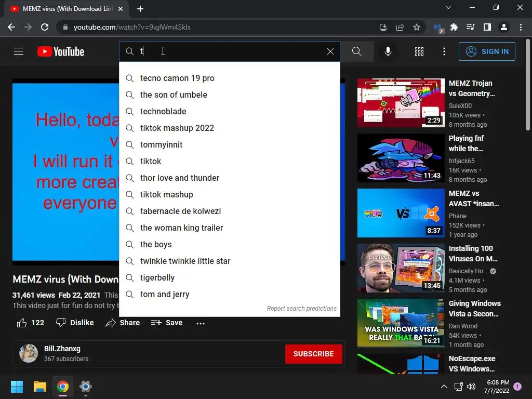This screenshot has width=532, height=399.
Task: Open the volume control in tray
Action: (471, 387)
